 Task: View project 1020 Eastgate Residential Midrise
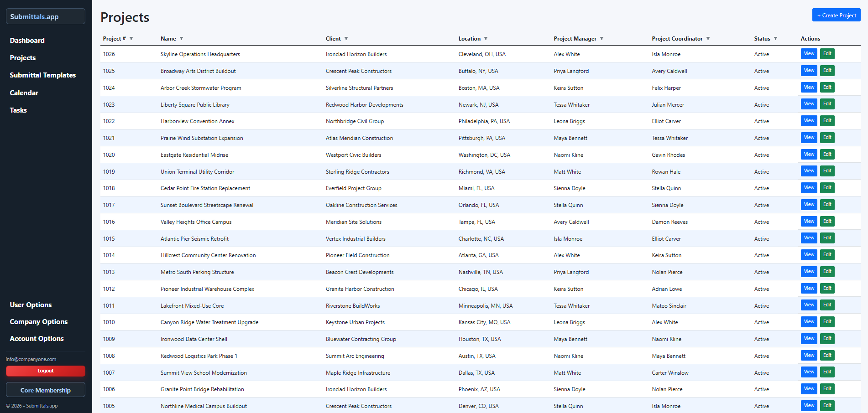tap(809, 155)
